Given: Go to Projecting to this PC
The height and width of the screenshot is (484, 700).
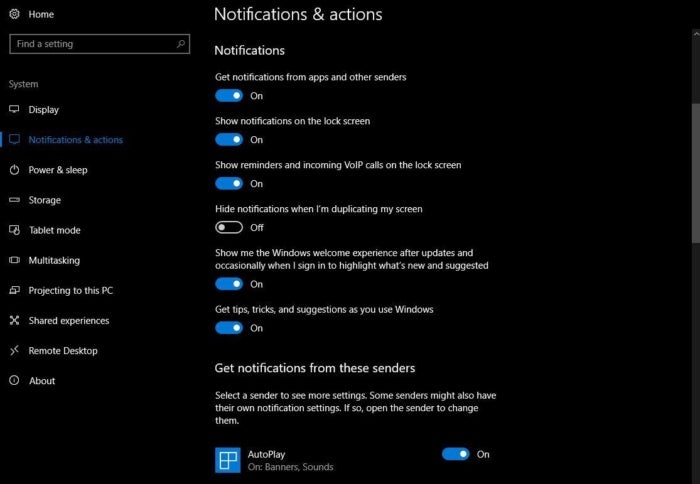Looking at the screenshot, I should 71,291.
